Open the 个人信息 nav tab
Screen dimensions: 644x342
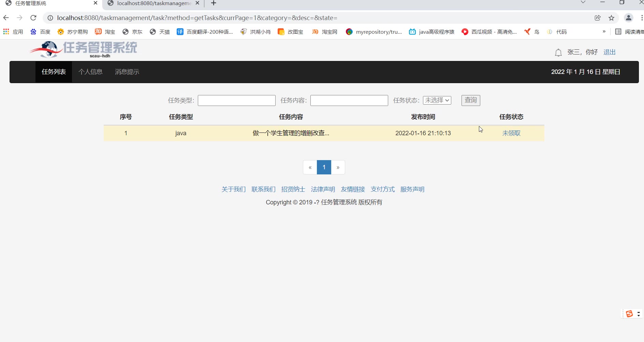coord(90,72)
